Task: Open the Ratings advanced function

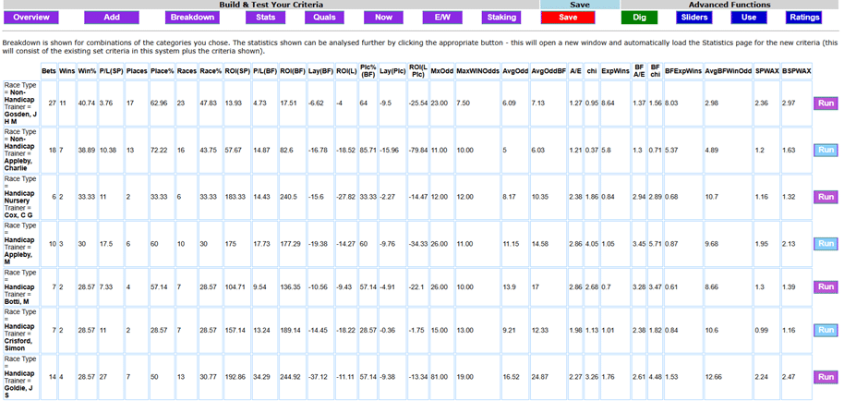Action: 803,18
